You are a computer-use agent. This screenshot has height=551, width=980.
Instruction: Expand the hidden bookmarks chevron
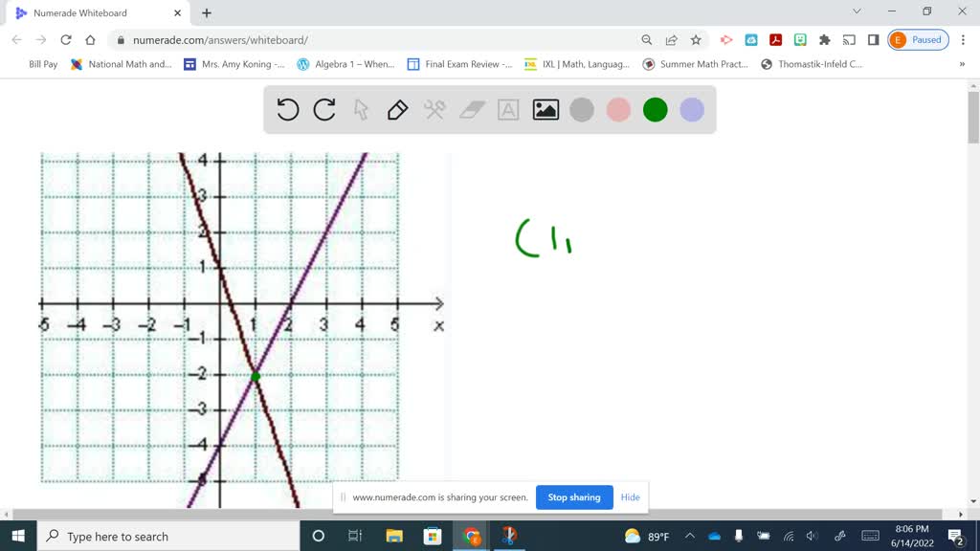point(964,63)
